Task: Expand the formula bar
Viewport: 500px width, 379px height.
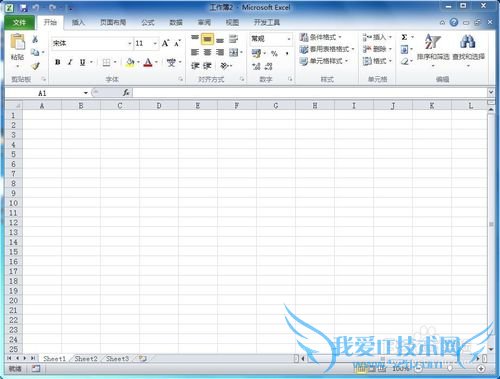Action: (491, 92)
